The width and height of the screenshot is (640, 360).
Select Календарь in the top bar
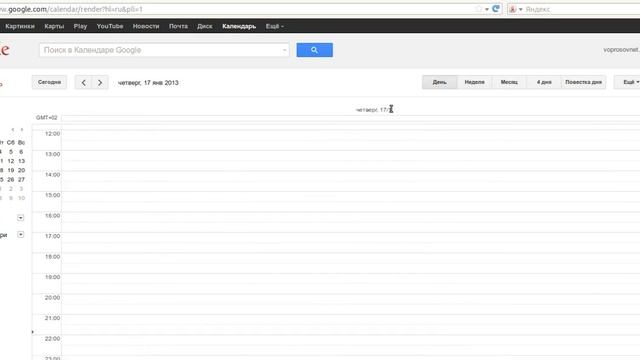239,26
